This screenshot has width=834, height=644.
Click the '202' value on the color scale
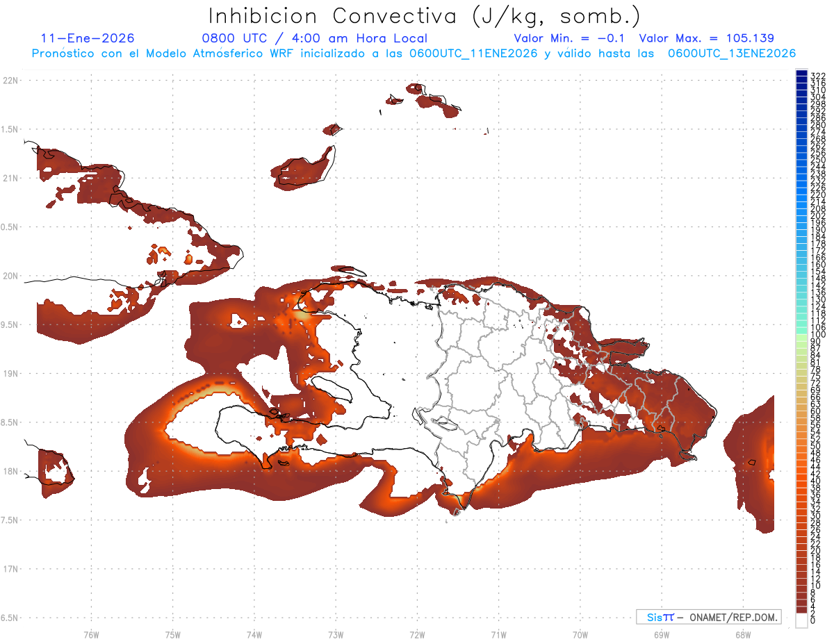click(x=817, y=215)
